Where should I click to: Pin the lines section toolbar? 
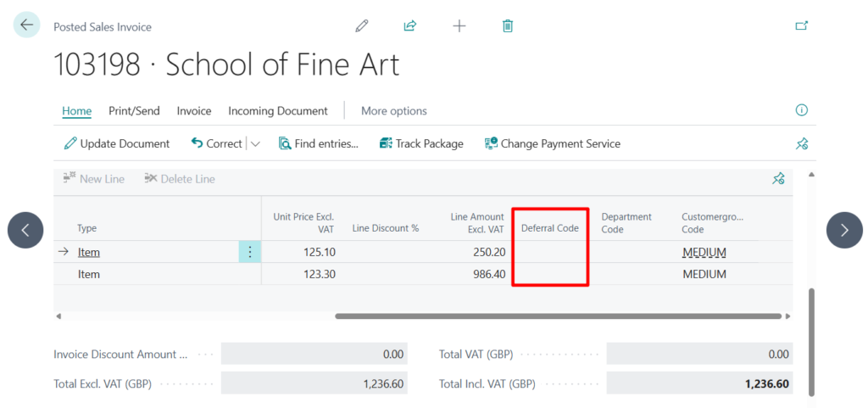click(x=778, y=179)
